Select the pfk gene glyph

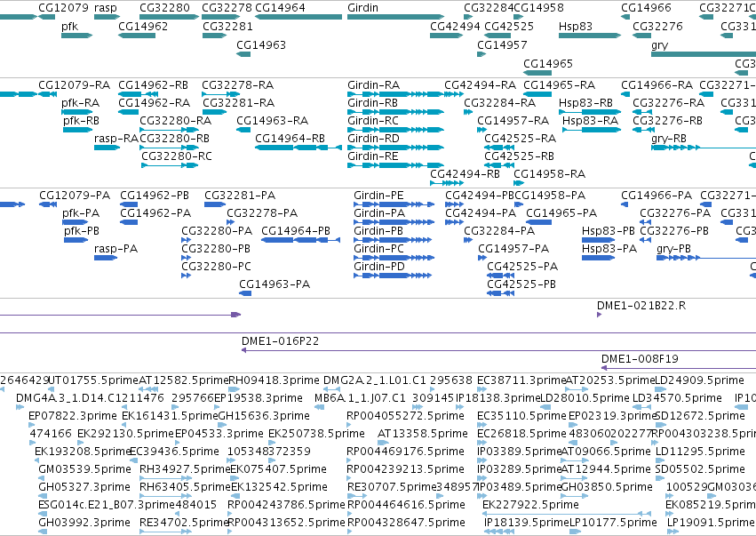pyautogui.click(x=76, y=36)
